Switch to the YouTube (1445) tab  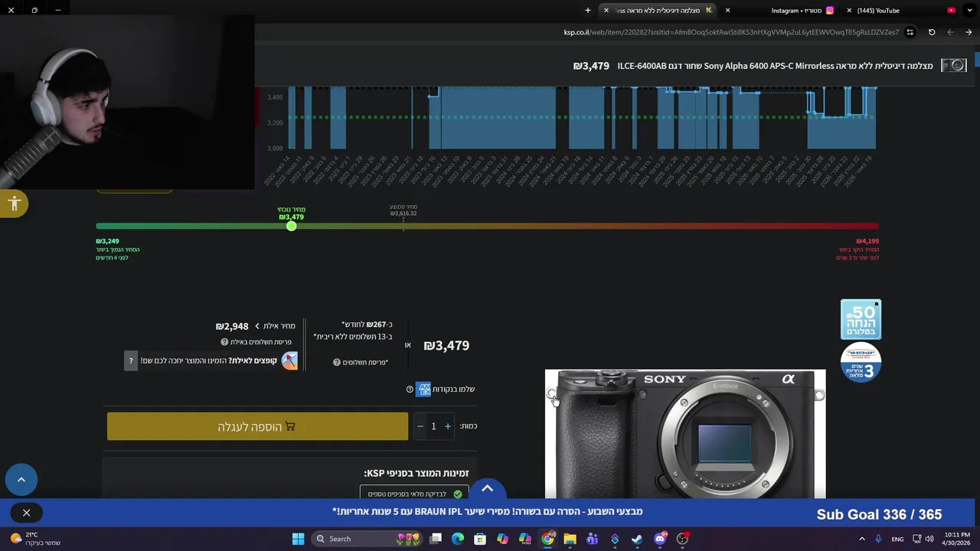pyautogui.click(x=903, y=11)
